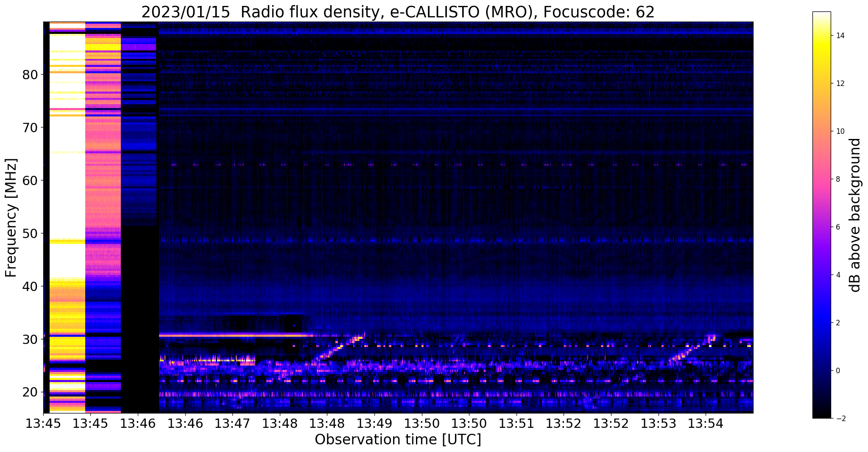
Task: Click the plot title mentioning e-CALLISTO (MRO)
Action: pos(398,12)
